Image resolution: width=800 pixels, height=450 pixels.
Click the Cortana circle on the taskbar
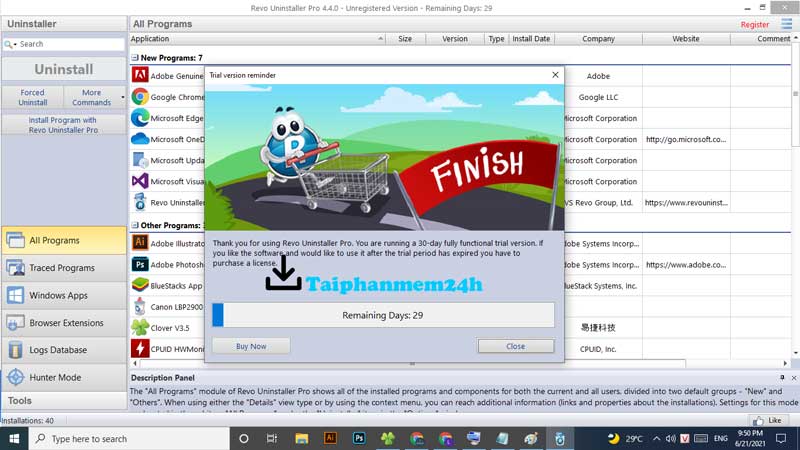click(243, 438)
